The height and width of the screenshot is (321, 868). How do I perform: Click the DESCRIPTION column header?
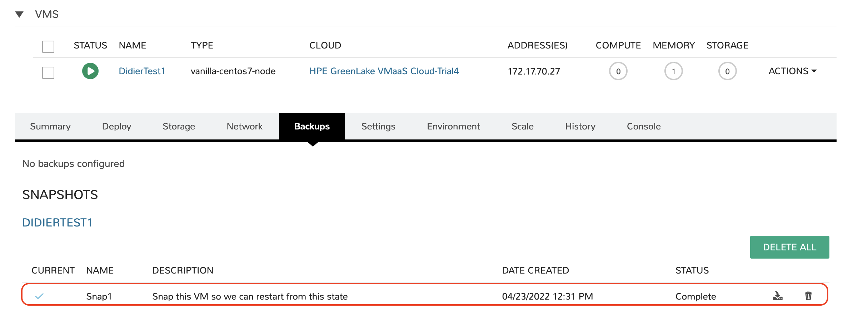click(x=183, y=270)
